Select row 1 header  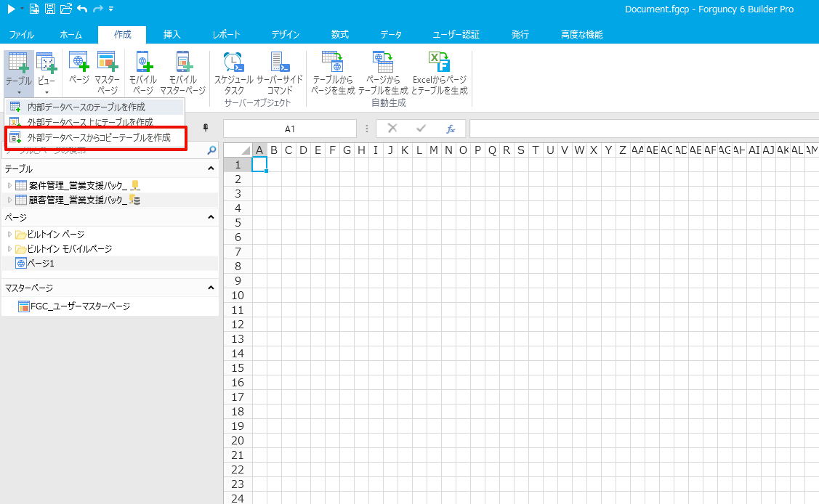[238, 165]
